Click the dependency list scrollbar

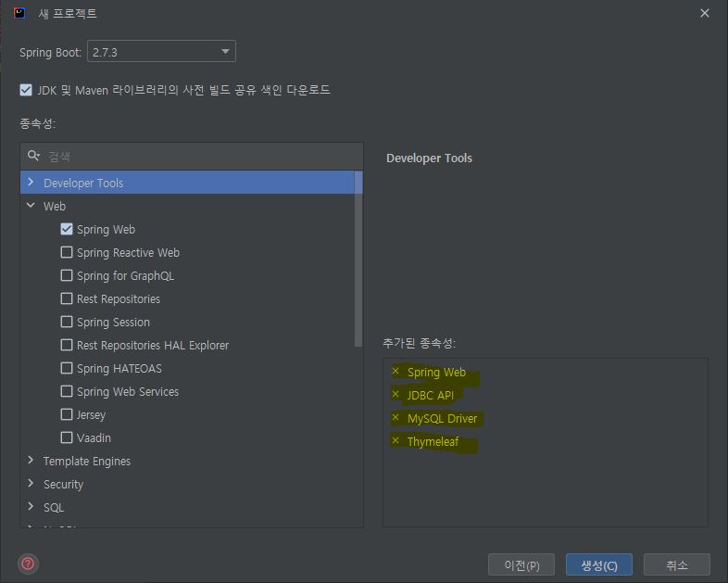pos(358,259)
